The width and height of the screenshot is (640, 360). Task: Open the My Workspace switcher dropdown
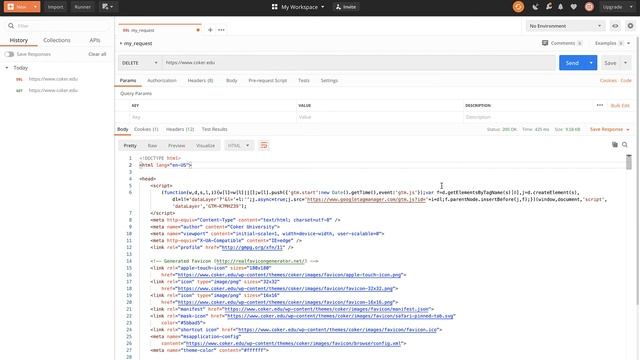(298, 7)
